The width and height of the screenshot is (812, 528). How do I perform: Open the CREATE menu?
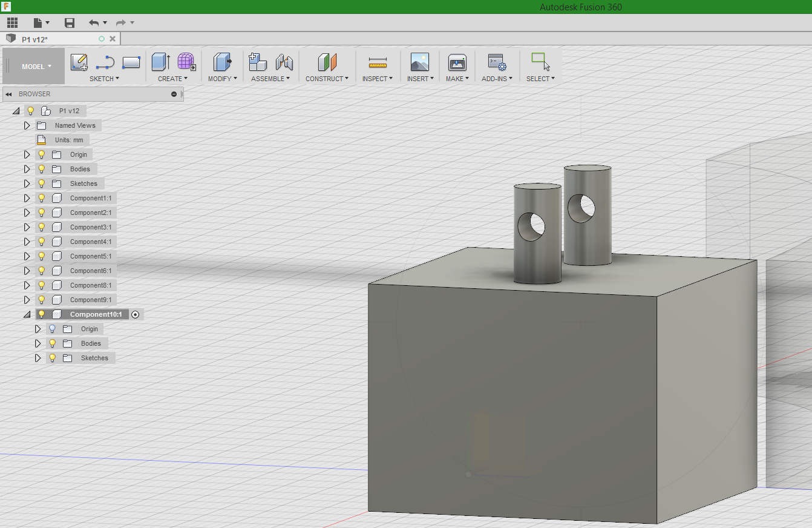[x=172, y=79]
